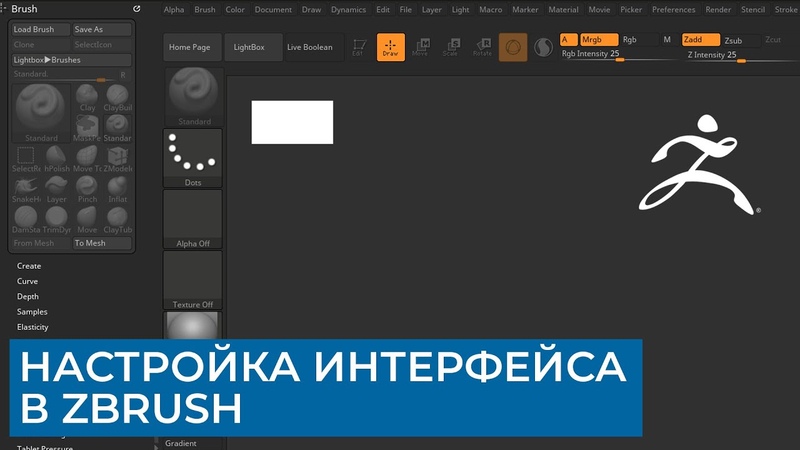Activate the Draw mode icon

point(391,47)
